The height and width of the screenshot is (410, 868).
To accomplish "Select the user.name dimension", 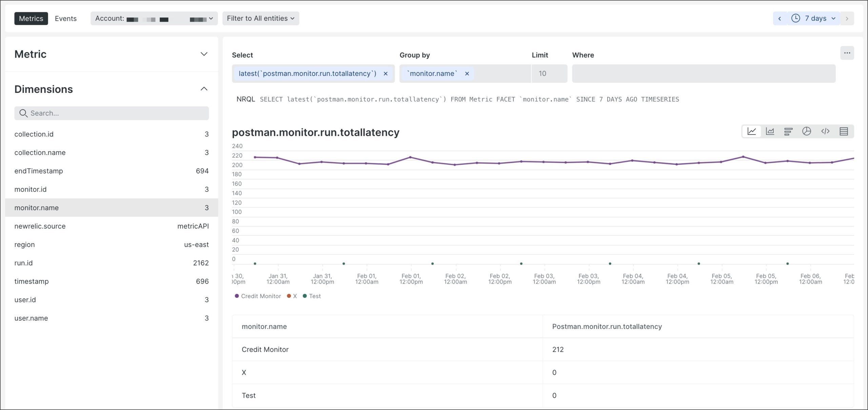I will [112, 318].
